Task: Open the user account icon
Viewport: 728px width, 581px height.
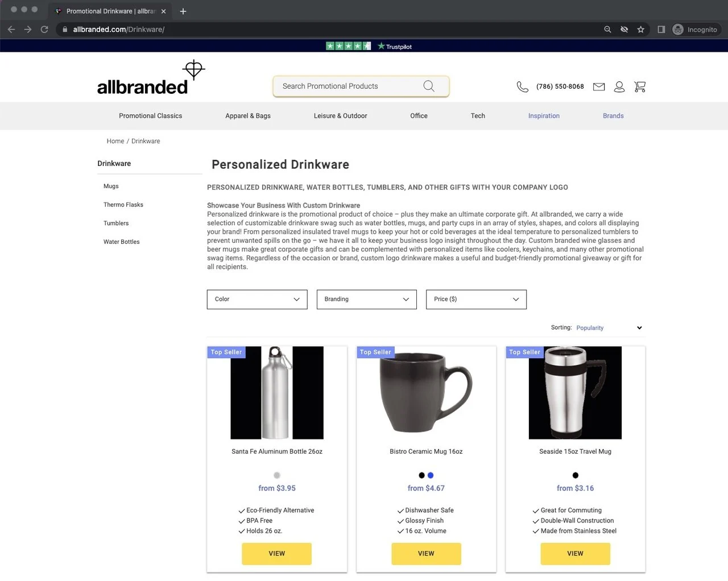Action: [619, 86]
